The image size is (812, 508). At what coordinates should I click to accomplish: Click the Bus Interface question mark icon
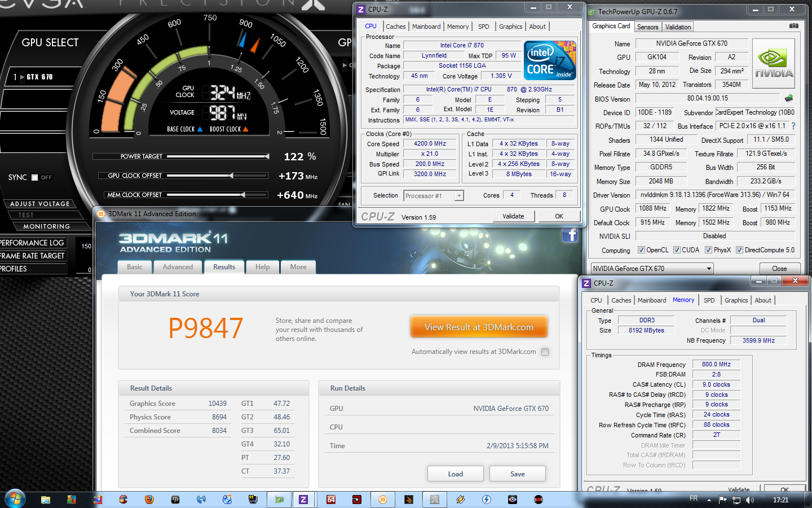(x=793, y=126)
